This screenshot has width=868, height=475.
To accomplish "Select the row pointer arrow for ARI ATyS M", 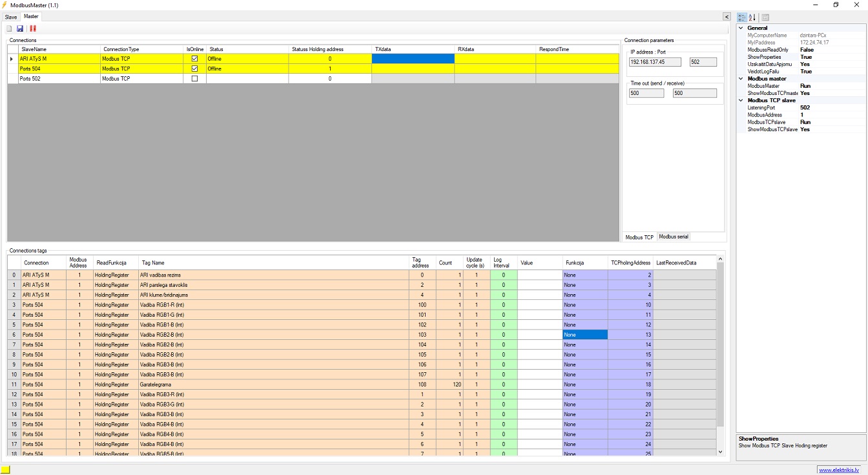I will (11, 59).
